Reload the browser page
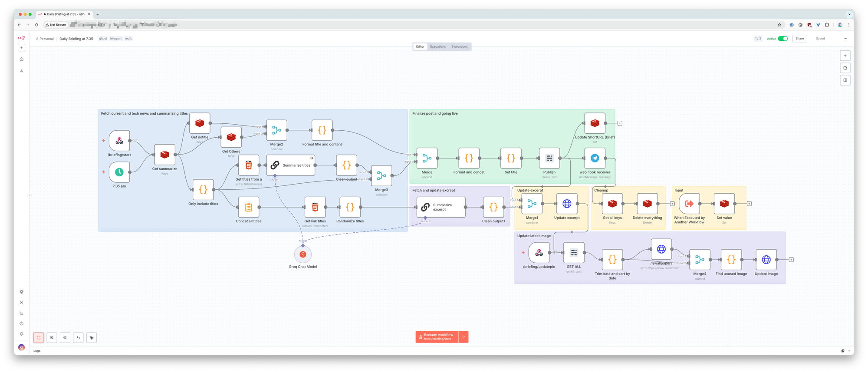 (37, 25)
